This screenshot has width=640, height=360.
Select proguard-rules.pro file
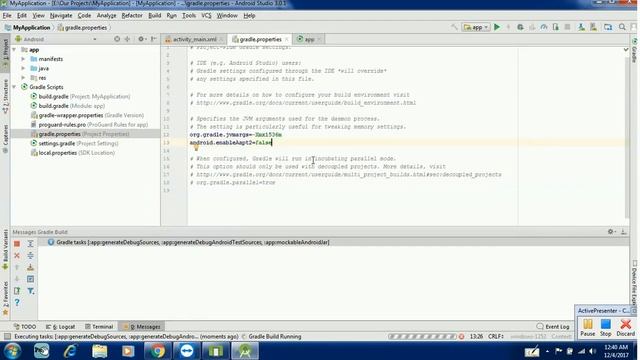point(89,124)
